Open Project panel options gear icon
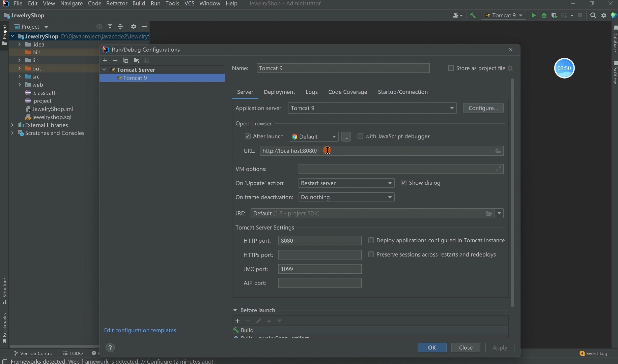This screenshot has width=618, height=364. point(134,27)
